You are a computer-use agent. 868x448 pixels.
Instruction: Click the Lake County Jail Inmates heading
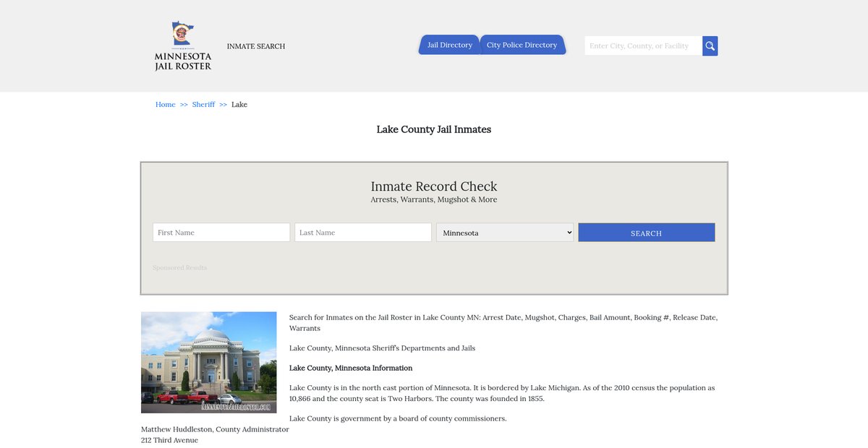pyautogui.click(x=434, y=129)
